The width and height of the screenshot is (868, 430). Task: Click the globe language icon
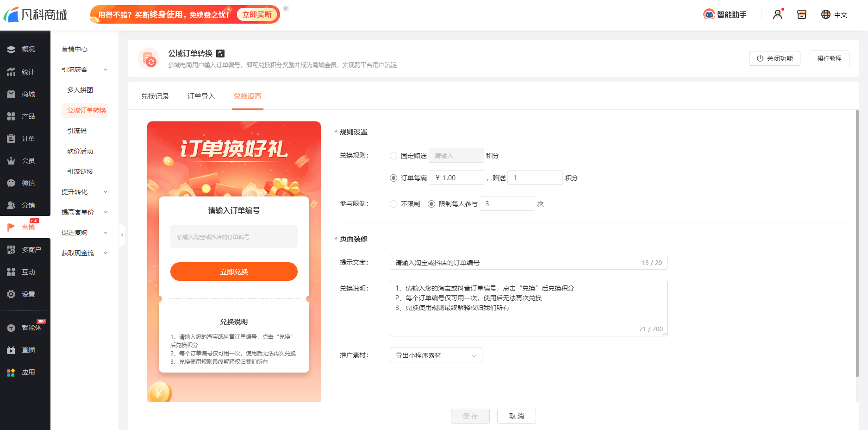tap(825, 14)
